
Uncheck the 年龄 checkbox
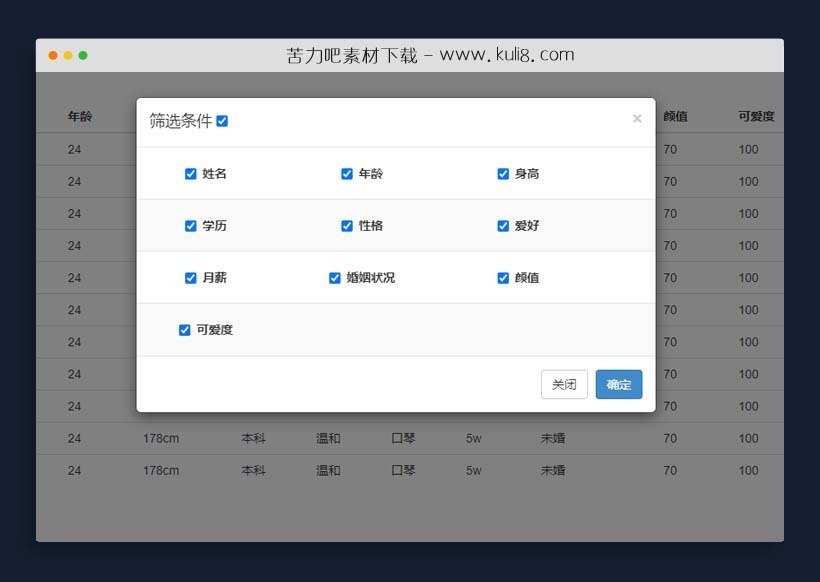[347, 173]
